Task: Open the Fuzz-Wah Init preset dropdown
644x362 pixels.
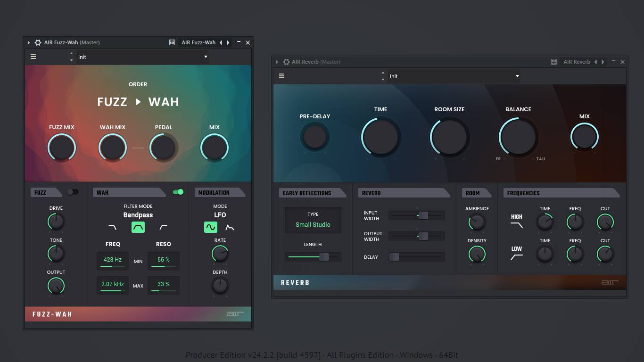Action: [143, 57]
